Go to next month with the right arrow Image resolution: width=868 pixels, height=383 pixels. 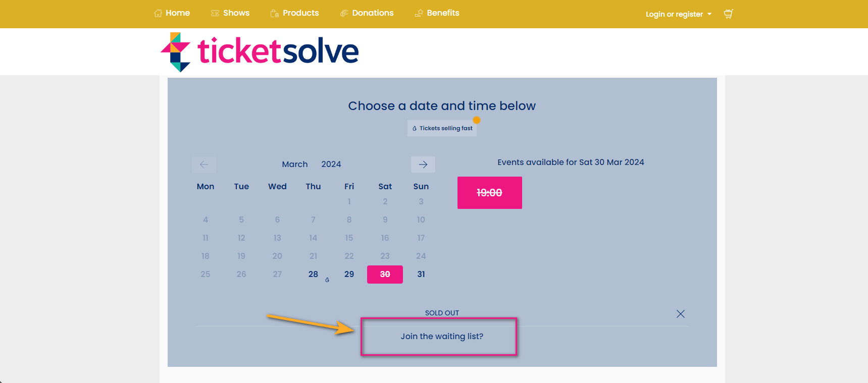tap(423, 164)
